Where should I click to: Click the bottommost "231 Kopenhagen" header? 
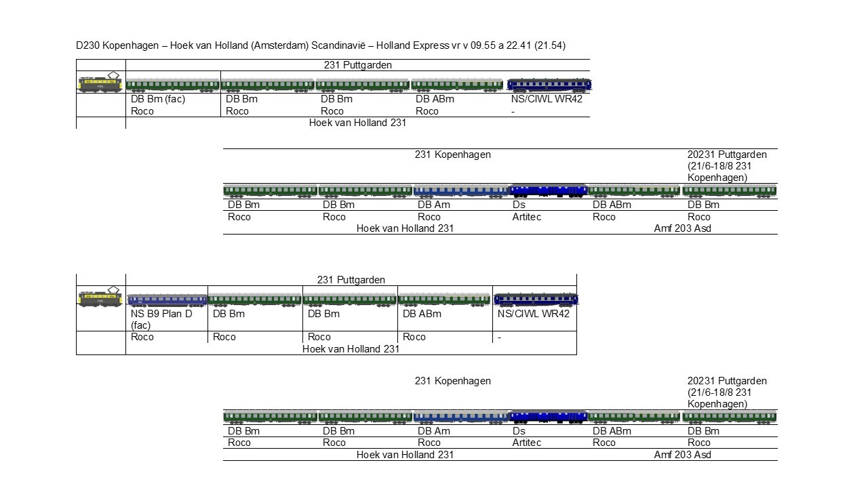pos(452,381)
